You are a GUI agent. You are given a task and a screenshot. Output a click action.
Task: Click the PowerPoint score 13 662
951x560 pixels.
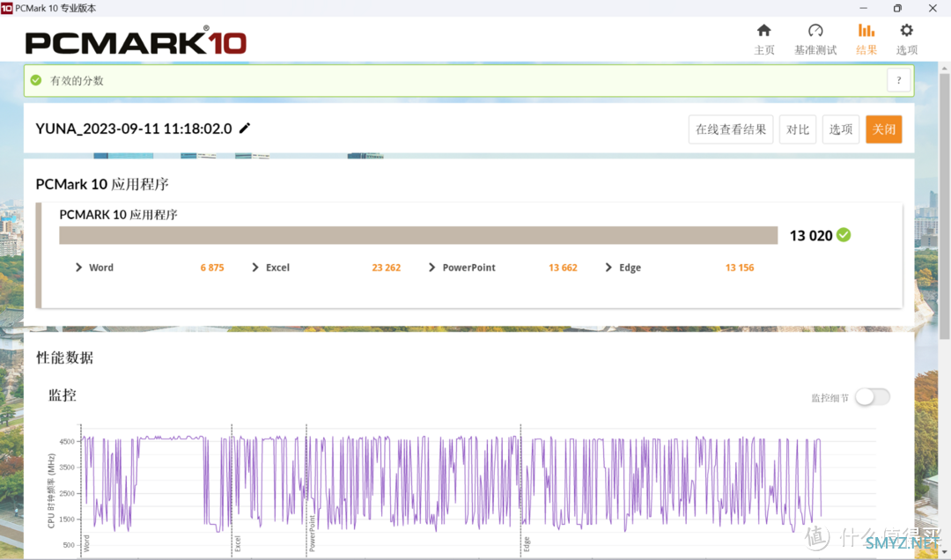(563, 268)
